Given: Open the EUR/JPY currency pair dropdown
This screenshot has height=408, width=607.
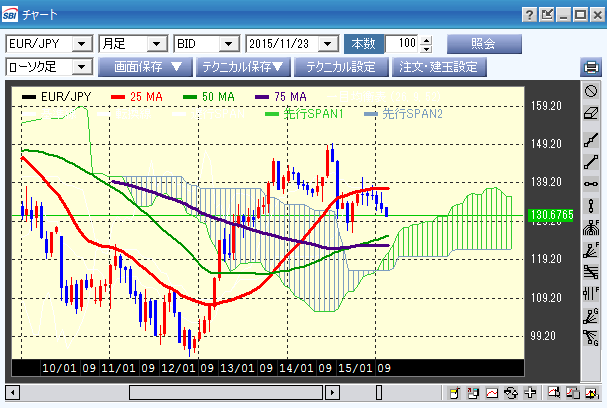Looking at the screenshot, I should [82, 44].
